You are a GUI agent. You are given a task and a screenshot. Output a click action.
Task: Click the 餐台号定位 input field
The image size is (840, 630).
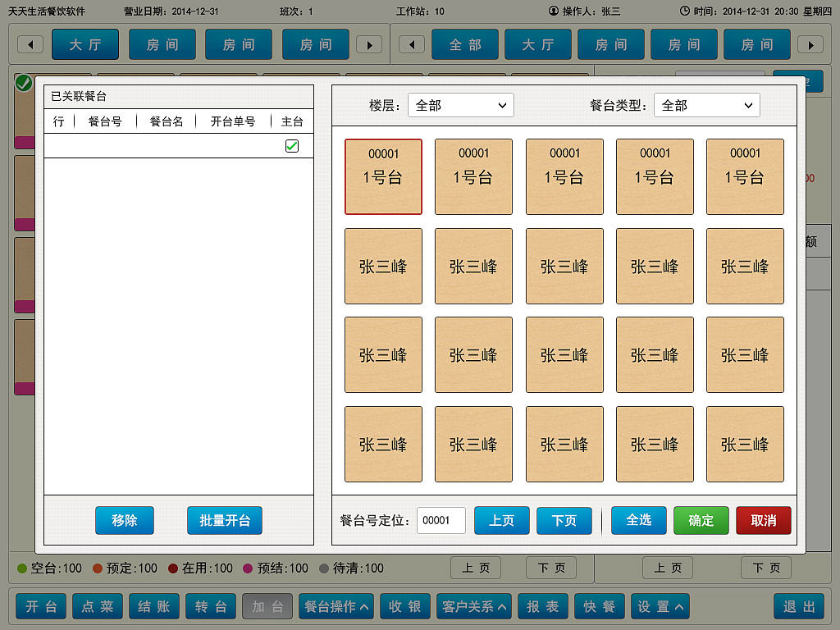441,520
